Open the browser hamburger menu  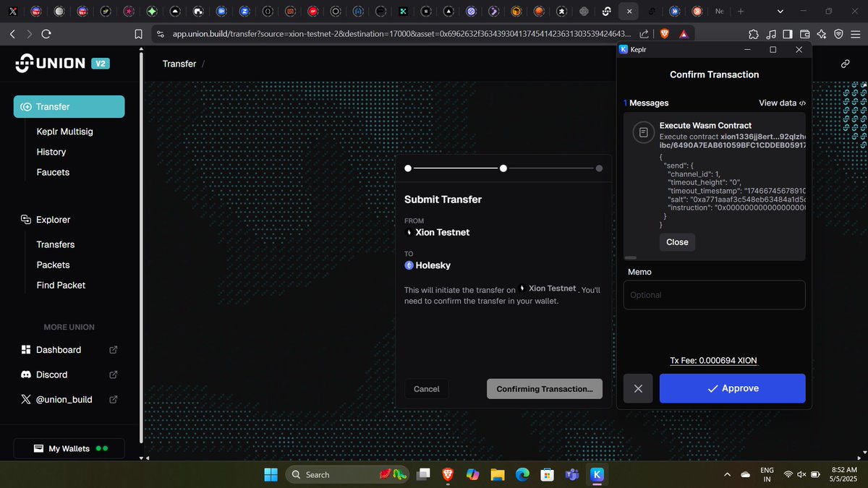pos(856,34)
